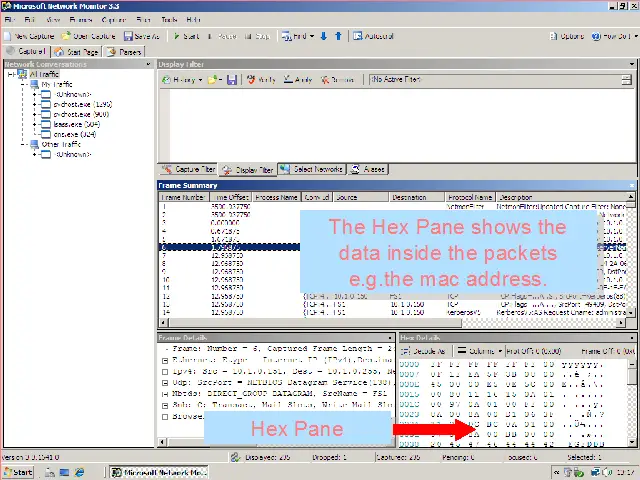Open the Help menu
Image resolution: width=640 pixels, height=480 pixels.
pos(193,20)
